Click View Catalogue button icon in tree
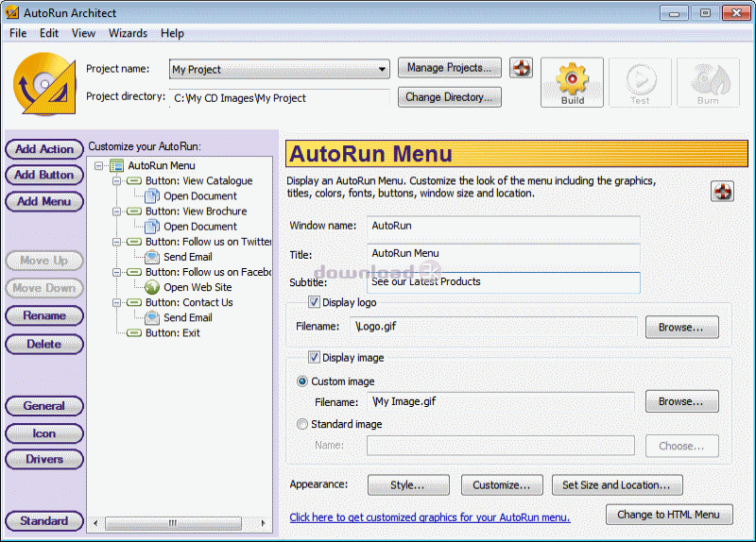The height and width of the screenshot is (542, 756). click(134, 181)
